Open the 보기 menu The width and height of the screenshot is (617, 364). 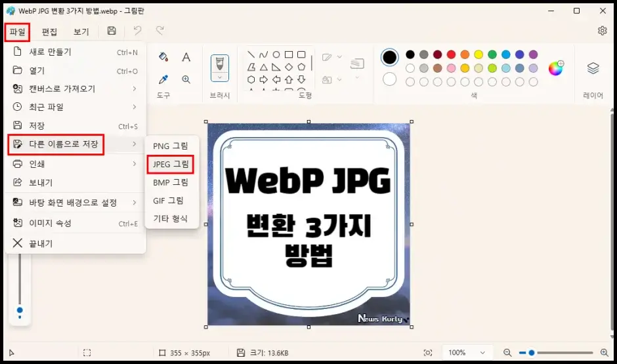(x=81, y=32)
